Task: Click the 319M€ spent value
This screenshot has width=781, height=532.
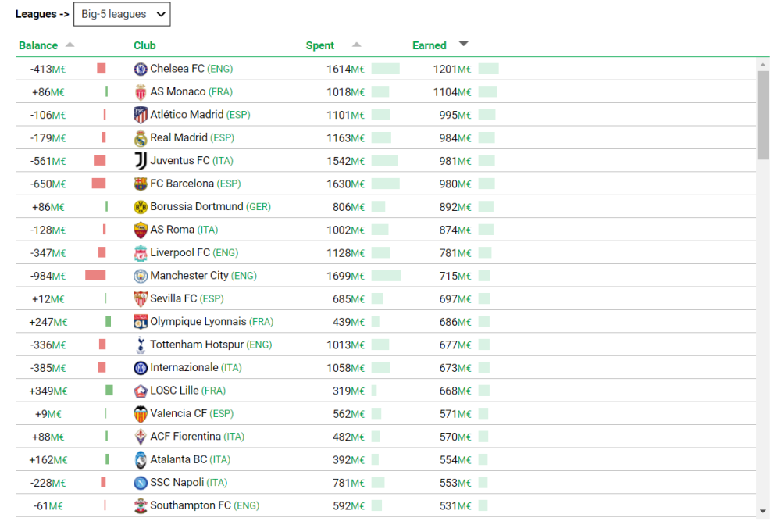Action: click(348, 391)
